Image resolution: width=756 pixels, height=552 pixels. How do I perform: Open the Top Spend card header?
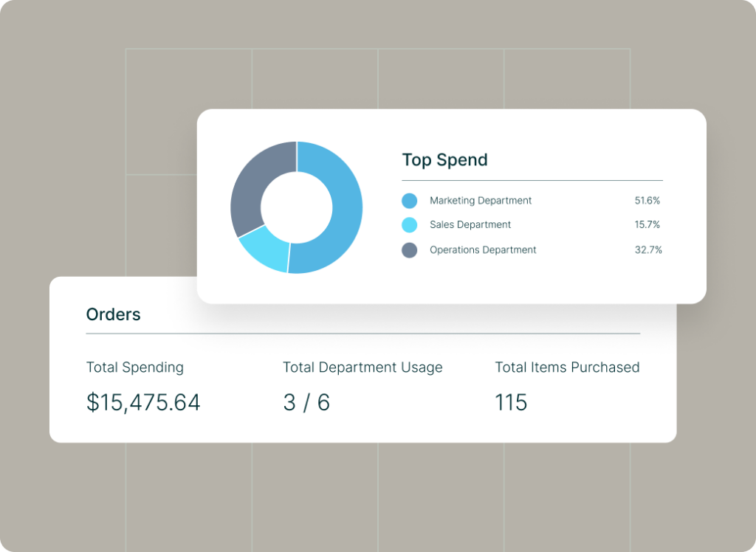444,160
